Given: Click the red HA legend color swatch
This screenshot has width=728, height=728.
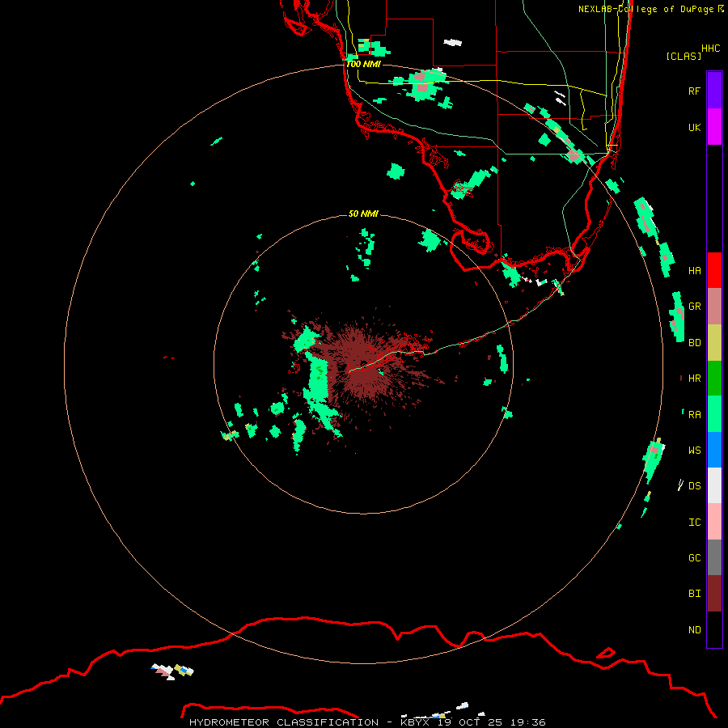Looking at the screenshot, I should 714,270.
